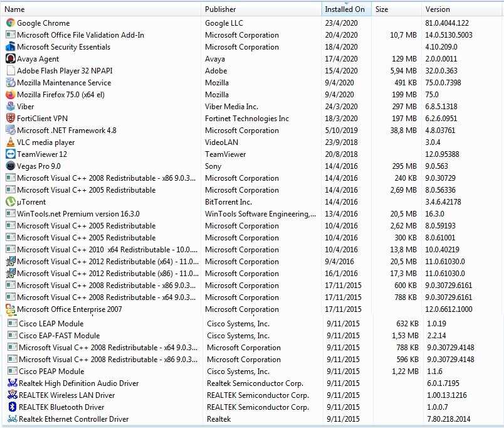The height and width of the screenshot is (428, 504).
Task: Click the Visual C++ 2012 (x64) installer icon
Action: pyautogui.click(x=11, y=261)
